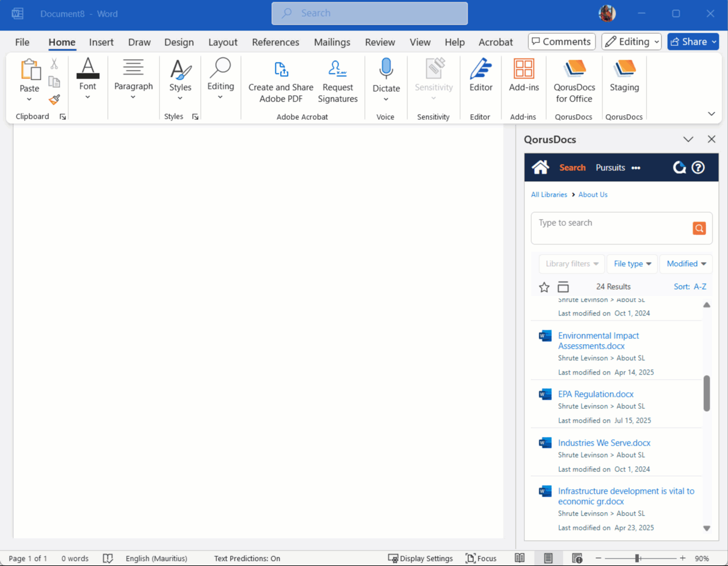Click the Cut scissors icon

coord(54,64)
